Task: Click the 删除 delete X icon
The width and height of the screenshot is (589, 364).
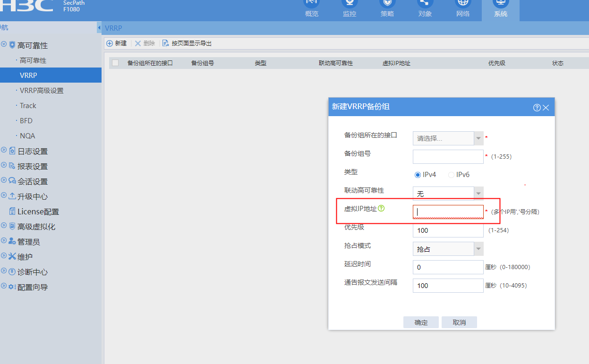Action: (x=138, y=43)
